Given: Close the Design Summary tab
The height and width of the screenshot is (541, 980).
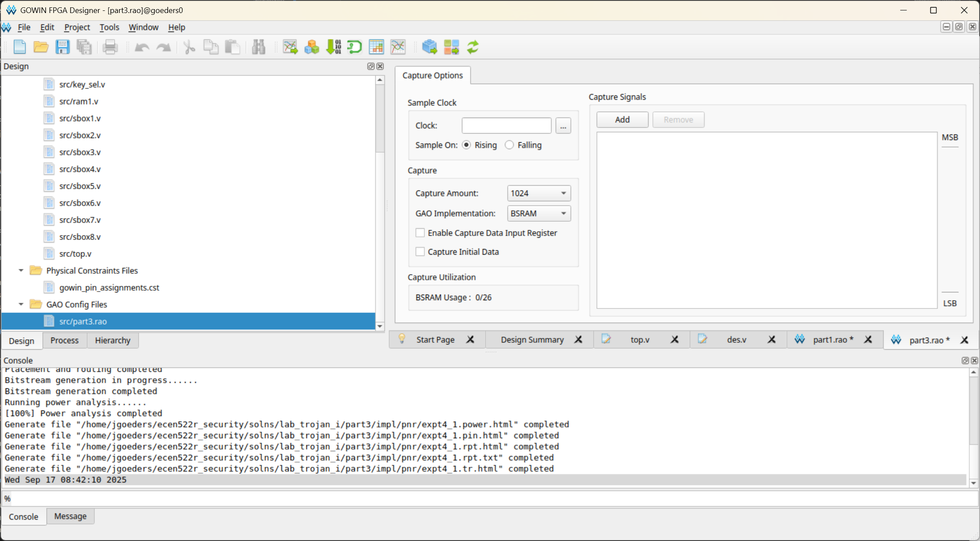Looking at the screenshot, I should click(x=578, y=340).
